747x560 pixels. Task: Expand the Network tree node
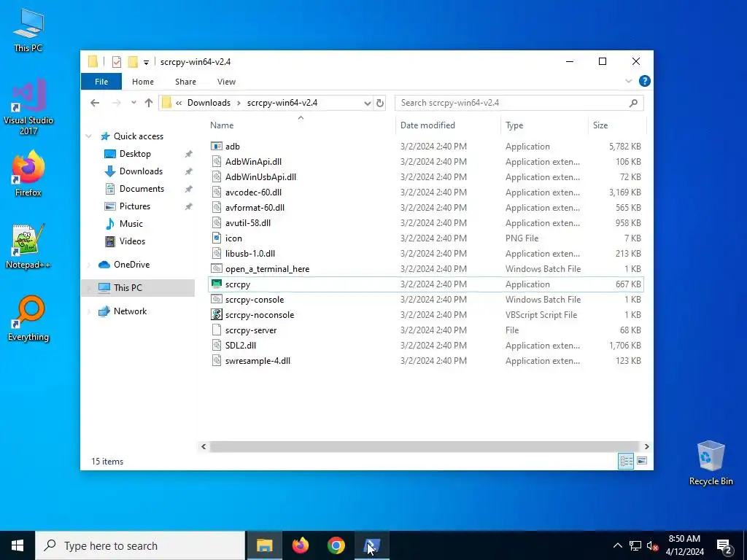click(88, 311)
